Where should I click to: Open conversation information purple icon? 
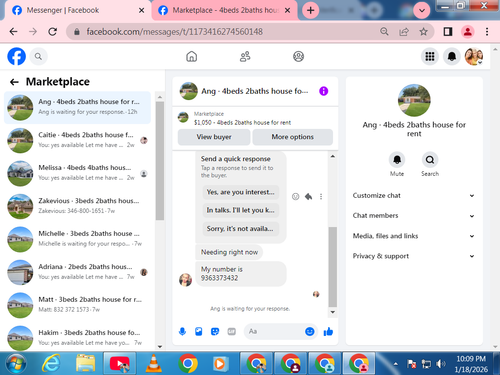pos(323,91)
